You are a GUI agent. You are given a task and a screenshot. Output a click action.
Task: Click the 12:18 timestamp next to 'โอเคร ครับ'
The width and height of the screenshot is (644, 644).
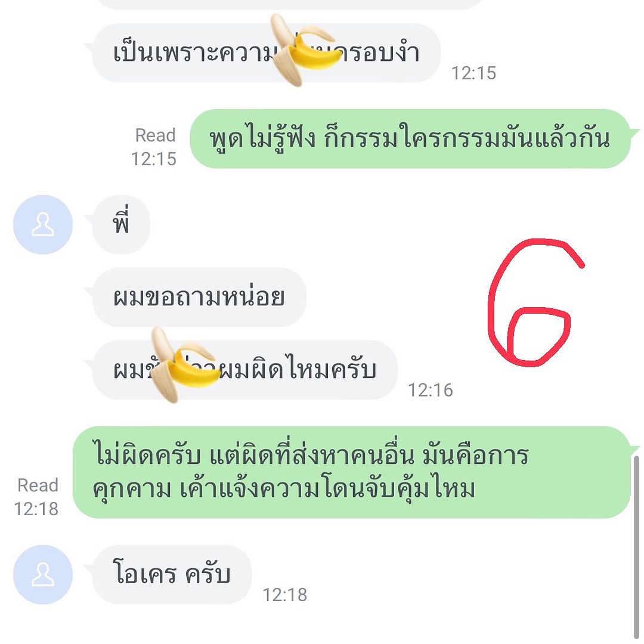pyautogui.click(x=284, y=595)
